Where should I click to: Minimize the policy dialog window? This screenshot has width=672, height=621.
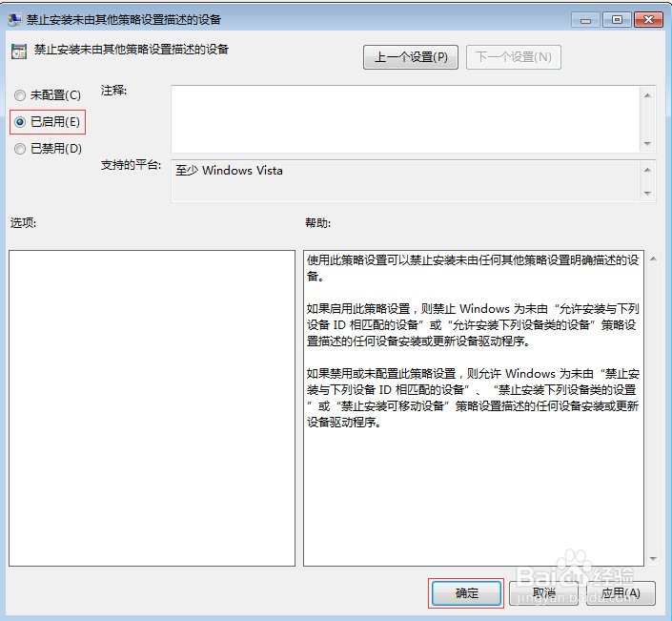click(x=585, y=20)
